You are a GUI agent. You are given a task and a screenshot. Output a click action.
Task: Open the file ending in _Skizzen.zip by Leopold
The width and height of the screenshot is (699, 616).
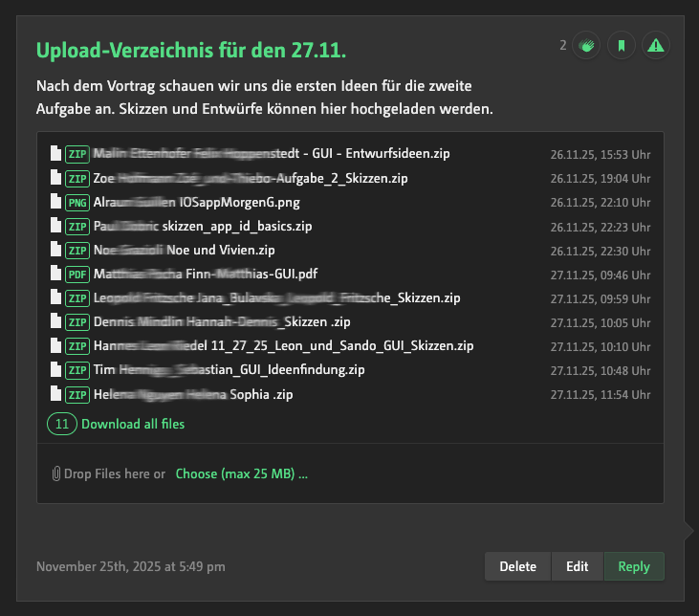277,298
